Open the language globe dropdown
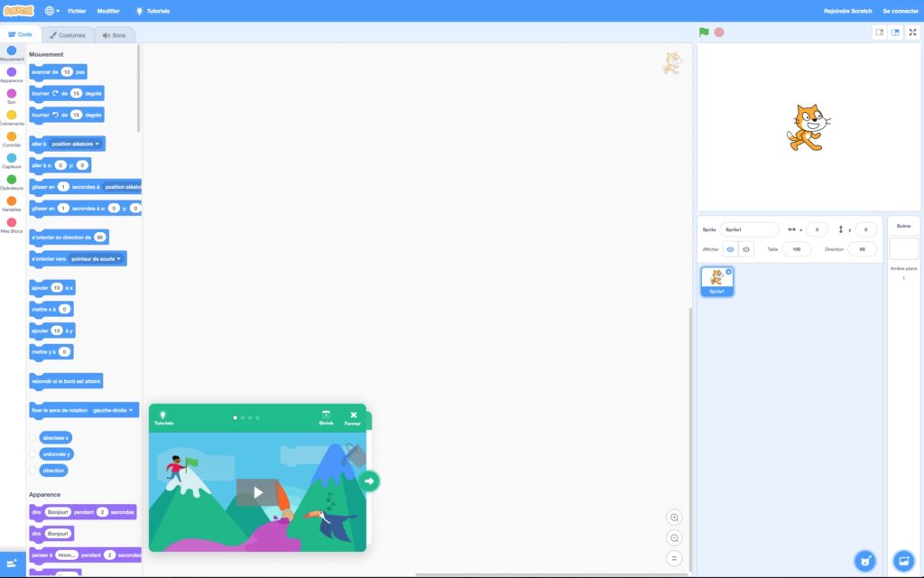 coord(51,11)
